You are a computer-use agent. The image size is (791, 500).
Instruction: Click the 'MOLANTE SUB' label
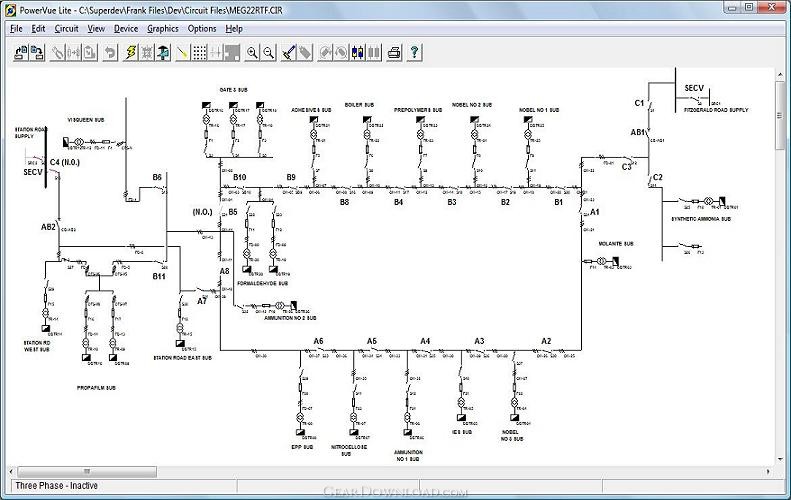[616, 244]
